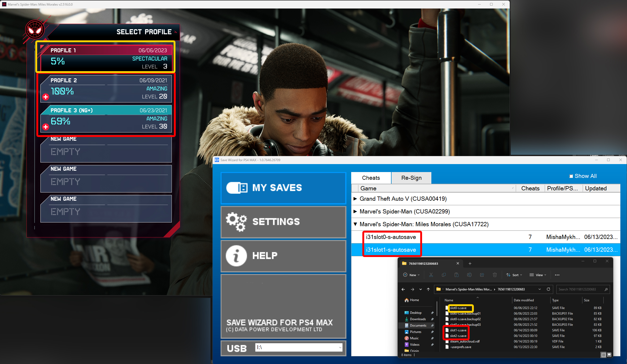
Task: Click the refresh icon in Explorer address bar
Action: pos(548,289)
